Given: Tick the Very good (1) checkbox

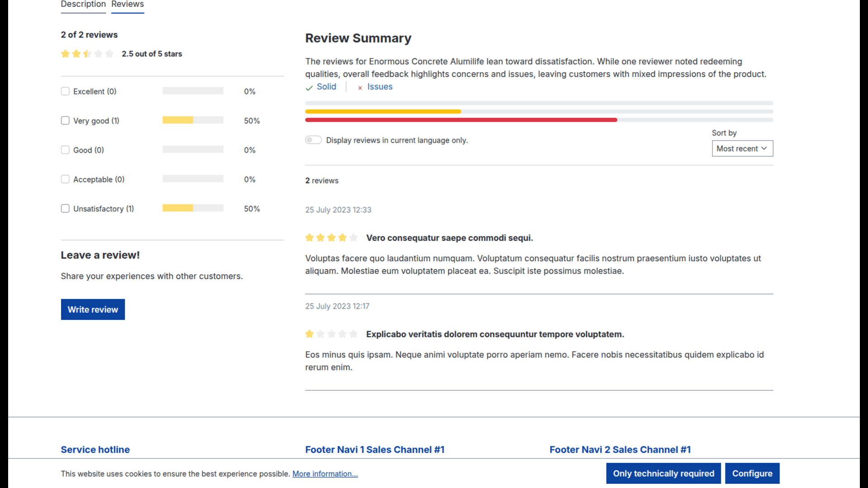Looking at the screenshot, I should [65, 121].
